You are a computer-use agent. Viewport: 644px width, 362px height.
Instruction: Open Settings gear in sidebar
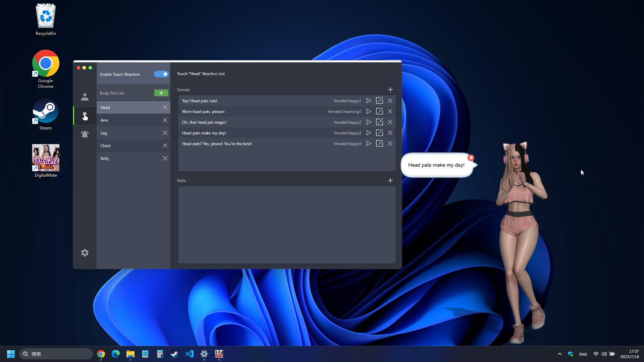[85, 252]
